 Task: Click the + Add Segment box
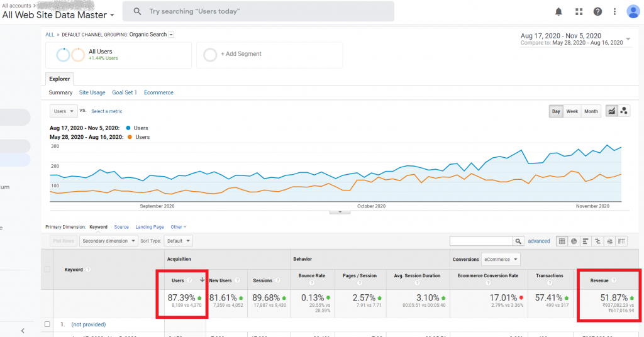[x=269, y=54]
